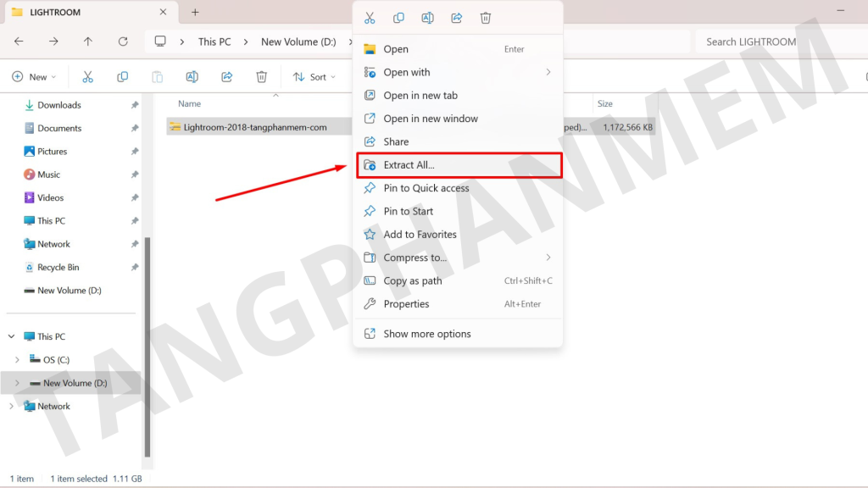Viewport: 868px width, 488px height.
Task: Open Downloads in Quick access sidebar
Action: tap(58, 105)
